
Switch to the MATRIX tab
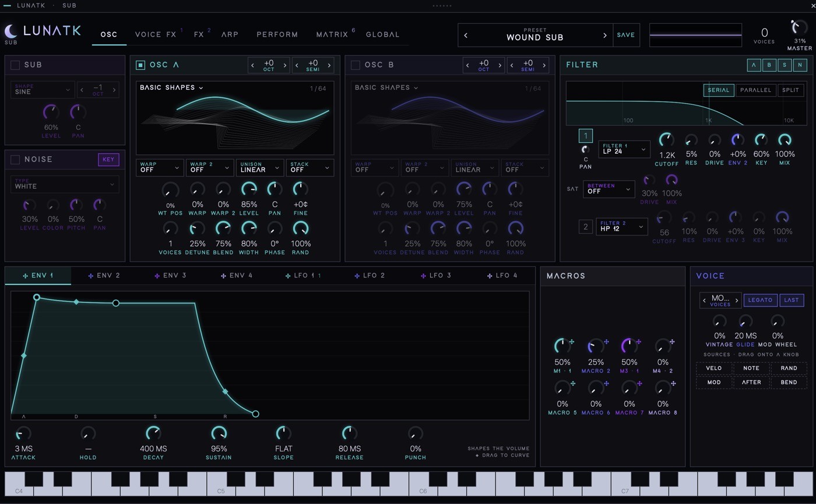[332, 35]
